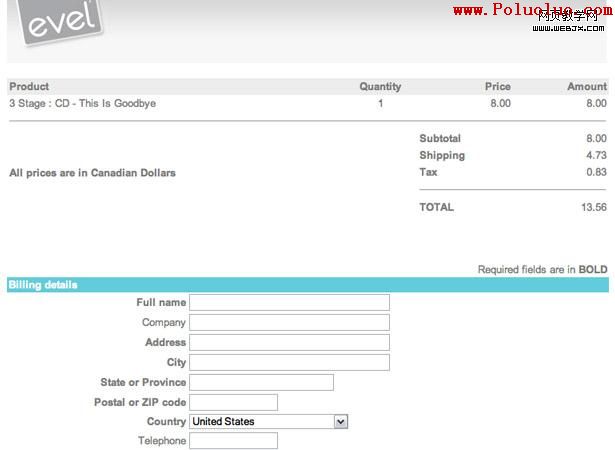Click the Product column header
Image resolution: width=615 pixels, height=450 pixels.
[29, 87]
